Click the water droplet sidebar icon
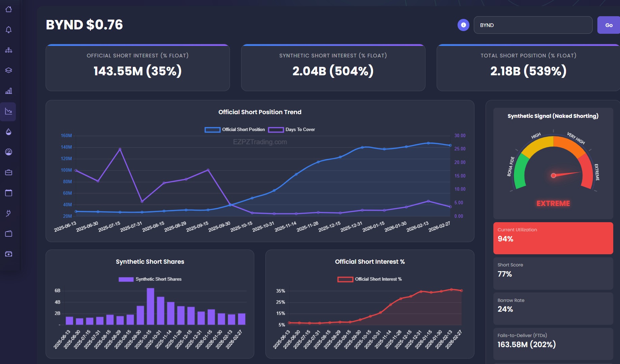Viewport: 620px width, 364px height. pos(9,132)
